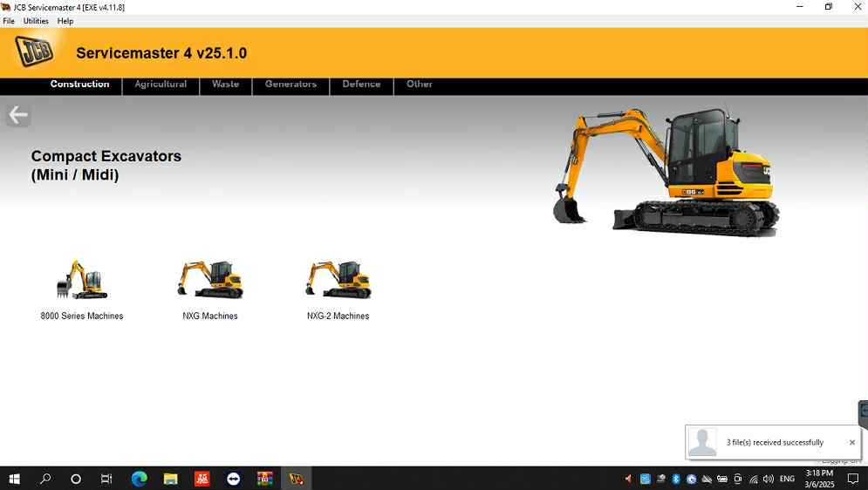The height and width of the screenshot is (490, 868).
Task: Click the muted red speaker tray icon
Action: [x=628, y=479]
